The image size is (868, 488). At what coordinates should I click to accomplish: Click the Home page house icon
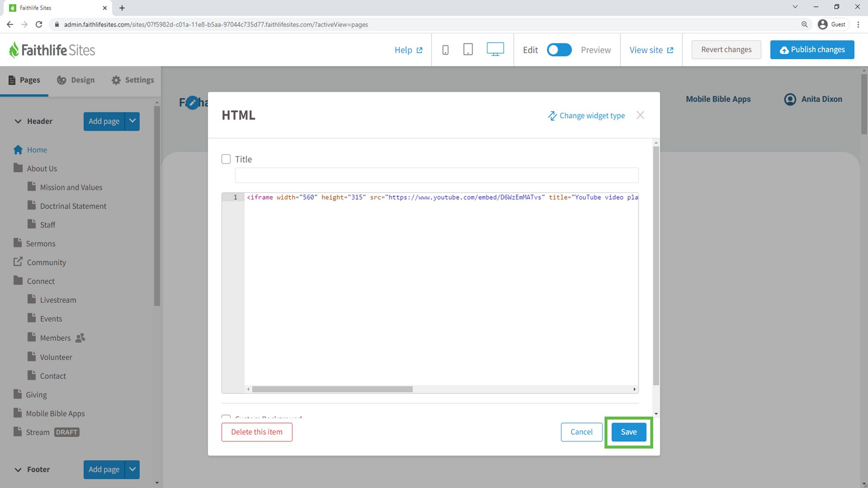18,150
